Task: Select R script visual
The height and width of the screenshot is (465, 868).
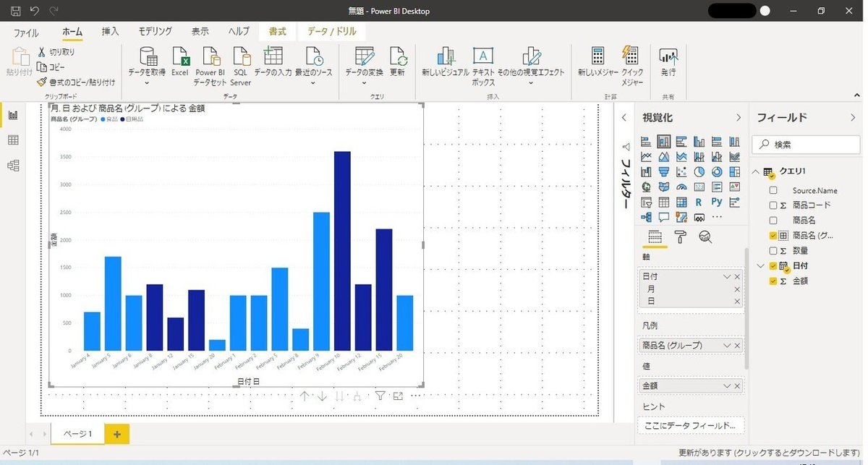Action: (x=699, y=202)
